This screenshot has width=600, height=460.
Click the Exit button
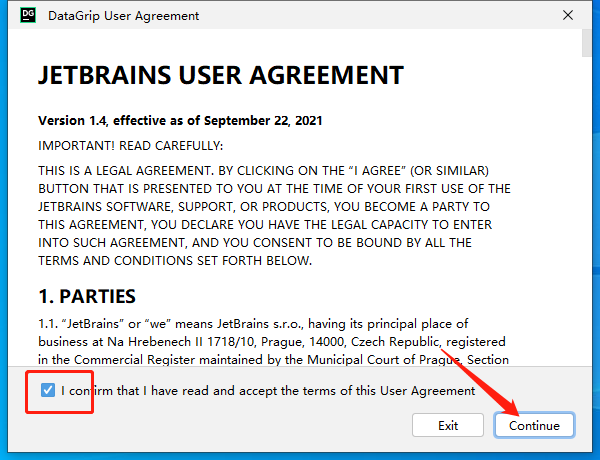448,425
